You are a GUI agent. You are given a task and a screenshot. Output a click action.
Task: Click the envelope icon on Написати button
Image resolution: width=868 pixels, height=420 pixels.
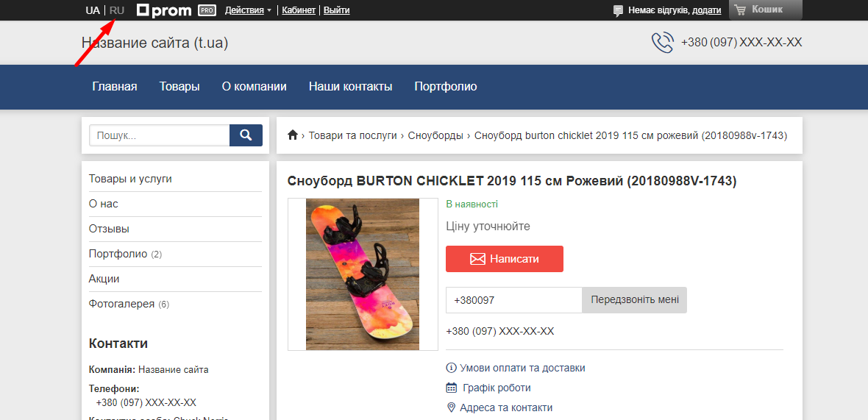(477, 259)
